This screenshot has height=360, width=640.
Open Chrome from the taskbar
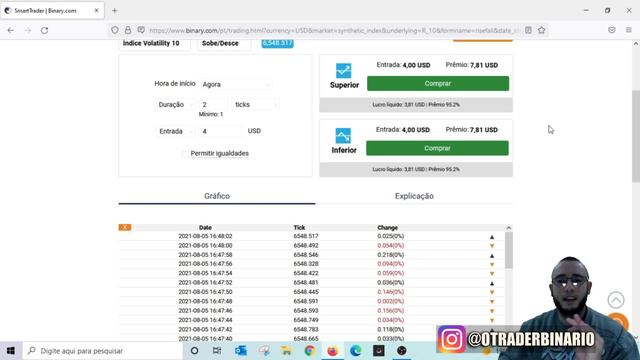point(309,351)
